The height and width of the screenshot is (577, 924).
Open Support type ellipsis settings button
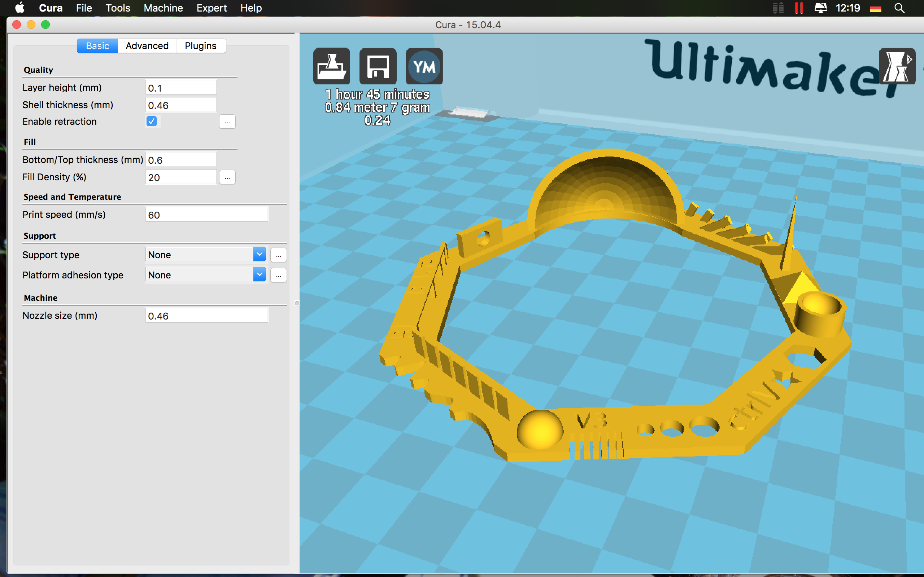tap(278, 255)
